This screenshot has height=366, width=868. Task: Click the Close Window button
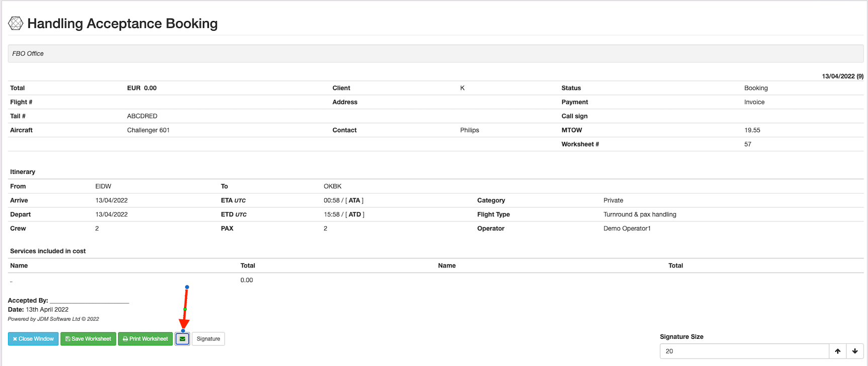[x=33, y=339]
